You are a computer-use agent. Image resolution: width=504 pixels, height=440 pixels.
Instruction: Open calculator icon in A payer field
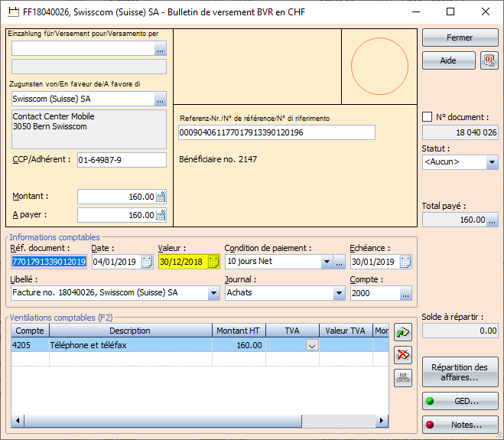click(x=161, y=215)
